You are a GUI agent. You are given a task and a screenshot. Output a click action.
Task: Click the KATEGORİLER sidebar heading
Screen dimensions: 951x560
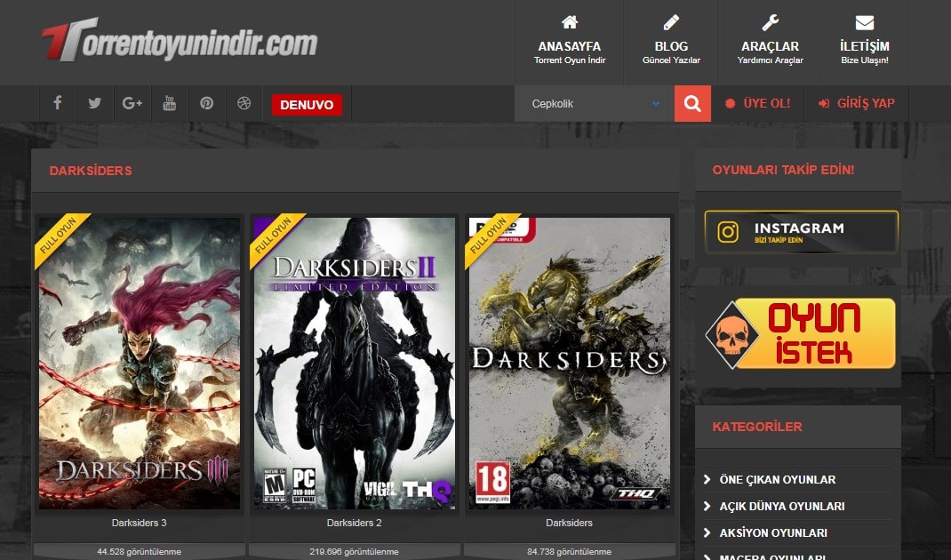757,427
